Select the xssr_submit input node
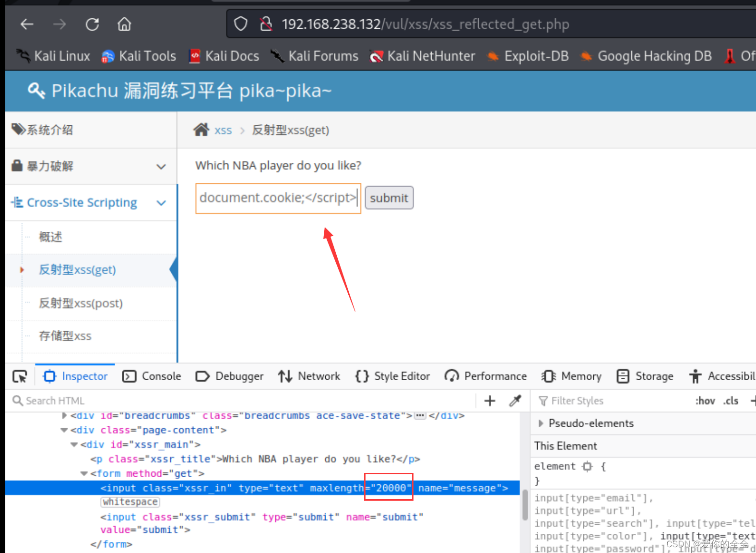This screenshot has width=756, height=553. 261,523
